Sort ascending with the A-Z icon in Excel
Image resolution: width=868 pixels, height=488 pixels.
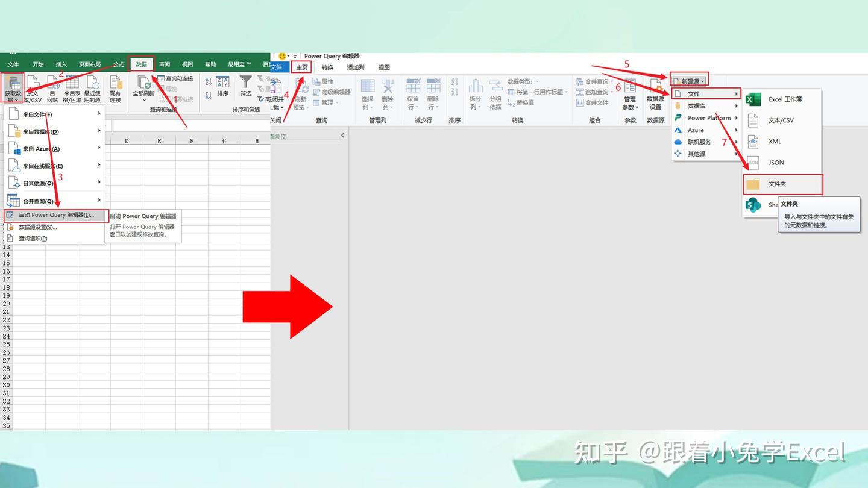click(209, 81)
